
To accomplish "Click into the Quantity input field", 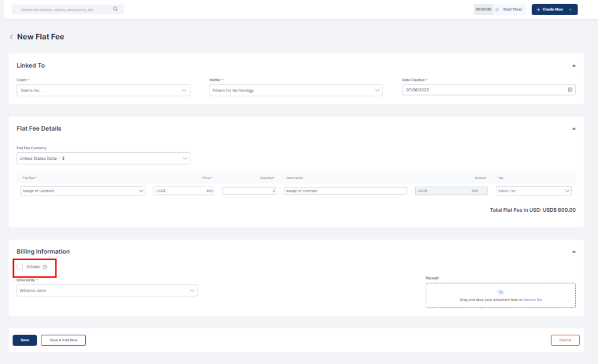I will [249, 191].
